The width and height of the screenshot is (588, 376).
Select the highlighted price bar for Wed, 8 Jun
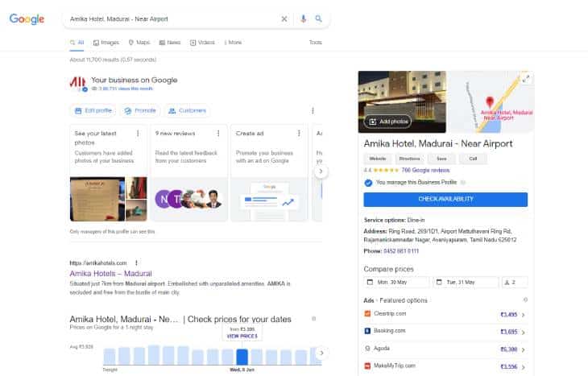(242, 357)
